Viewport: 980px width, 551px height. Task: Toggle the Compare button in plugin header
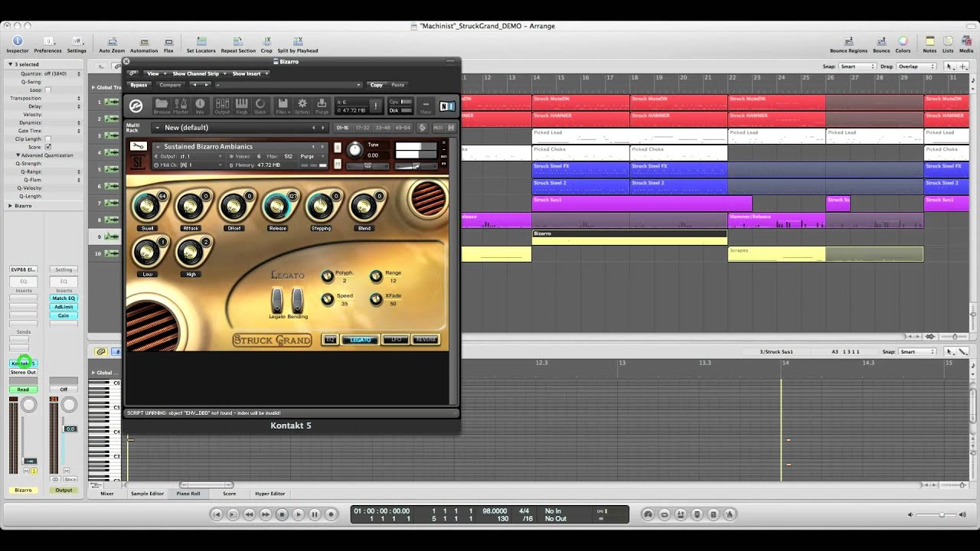170,85
